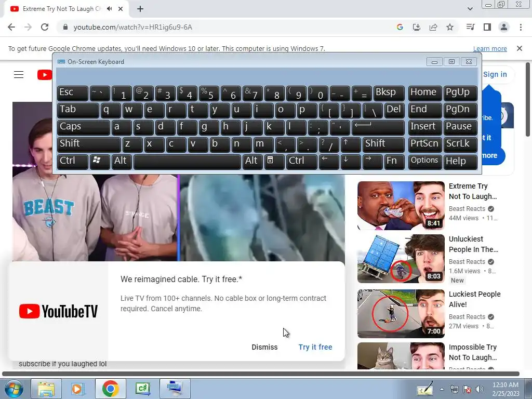
Task: Open Luckiest People Alive! video title
Action: click(x=475, y=299)
